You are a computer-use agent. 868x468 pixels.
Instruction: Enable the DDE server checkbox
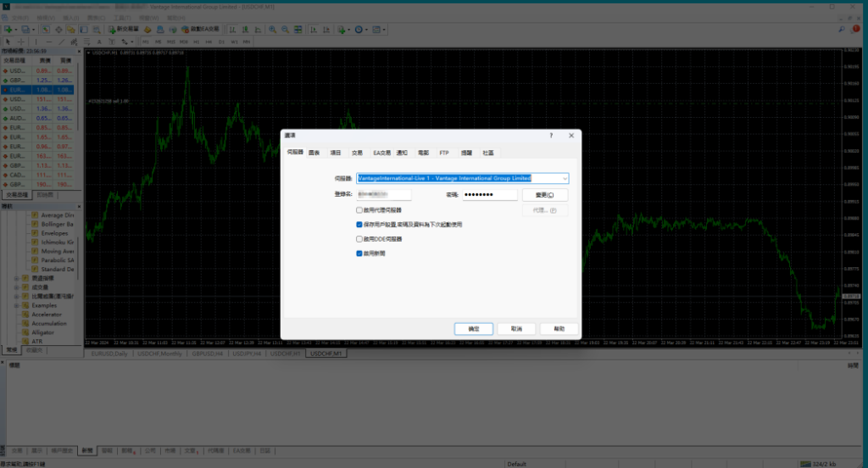click(x=359, y=239)
